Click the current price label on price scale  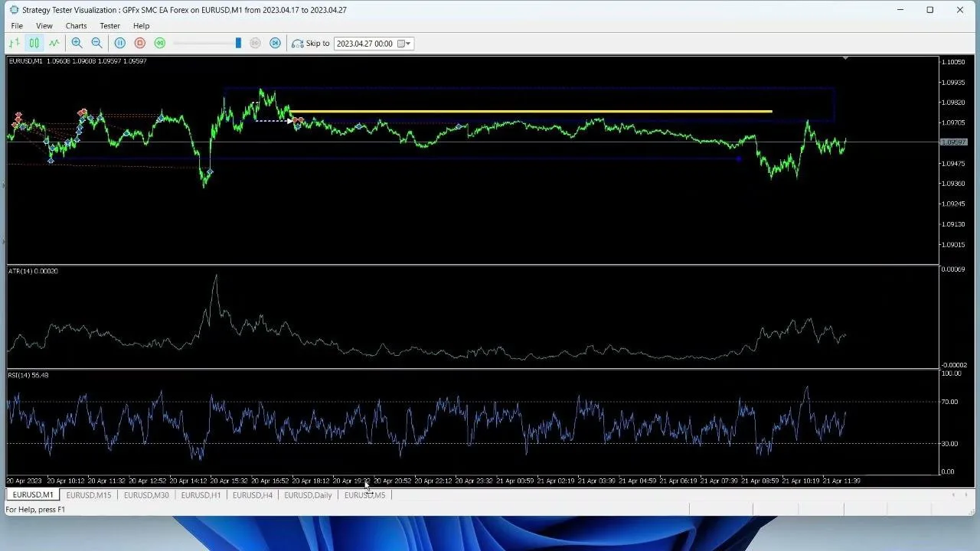pos(953,142)
